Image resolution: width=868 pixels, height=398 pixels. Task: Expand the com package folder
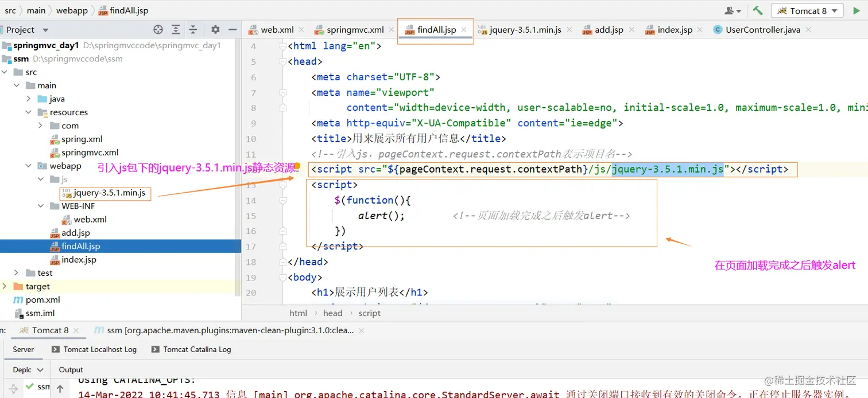pos(40,126)
